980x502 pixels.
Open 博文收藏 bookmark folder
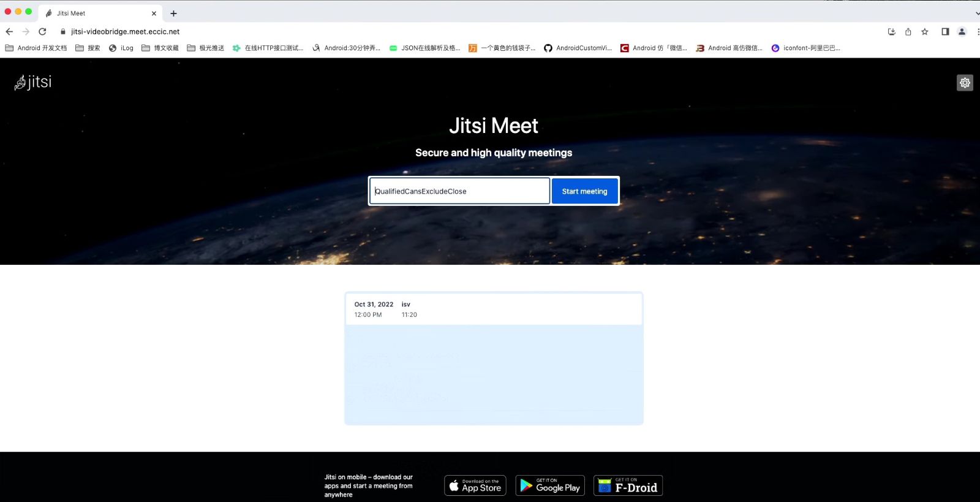point(160,48)
